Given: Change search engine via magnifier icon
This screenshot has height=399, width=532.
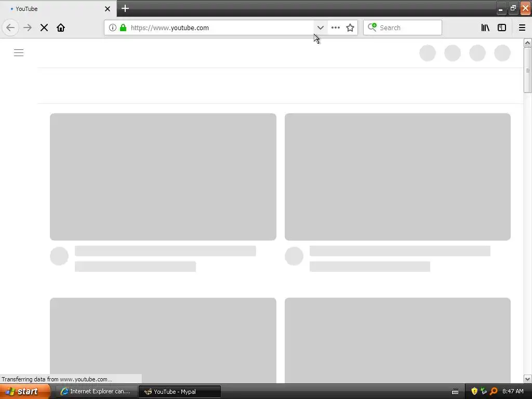Looking at the screenshot, I should point(372,28).
